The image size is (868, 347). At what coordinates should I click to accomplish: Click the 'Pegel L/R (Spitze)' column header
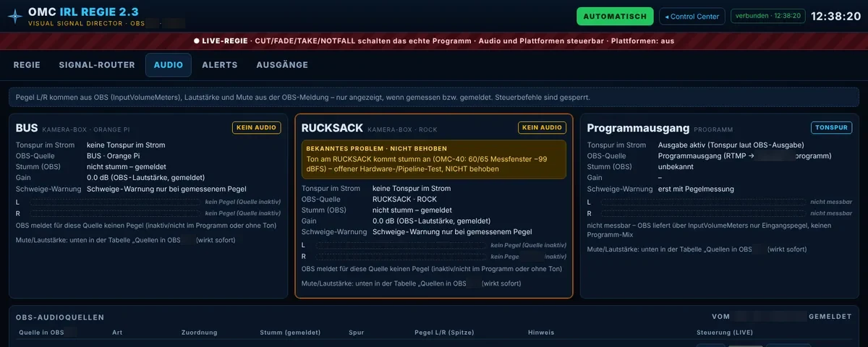(x=445, y=333)
